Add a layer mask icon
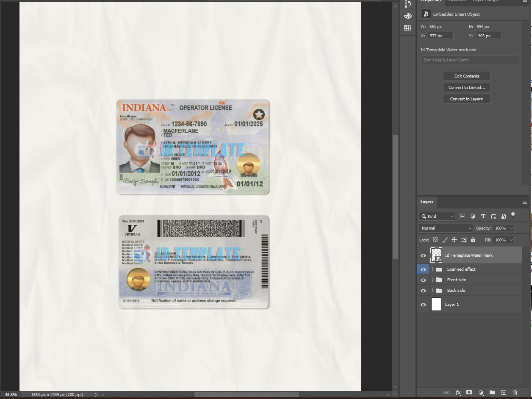Screen dimensions: 532x399 pyautogui.click(x=469, y=393)
